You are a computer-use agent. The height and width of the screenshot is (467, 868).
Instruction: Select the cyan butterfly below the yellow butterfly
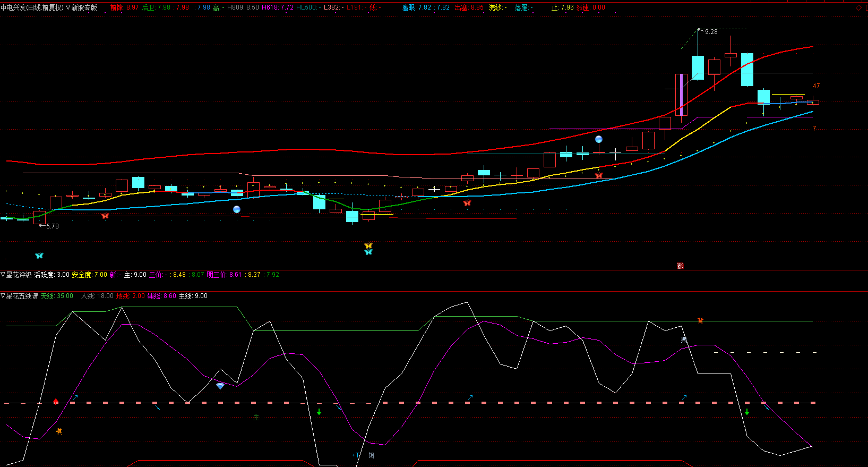tap(368, 252)
